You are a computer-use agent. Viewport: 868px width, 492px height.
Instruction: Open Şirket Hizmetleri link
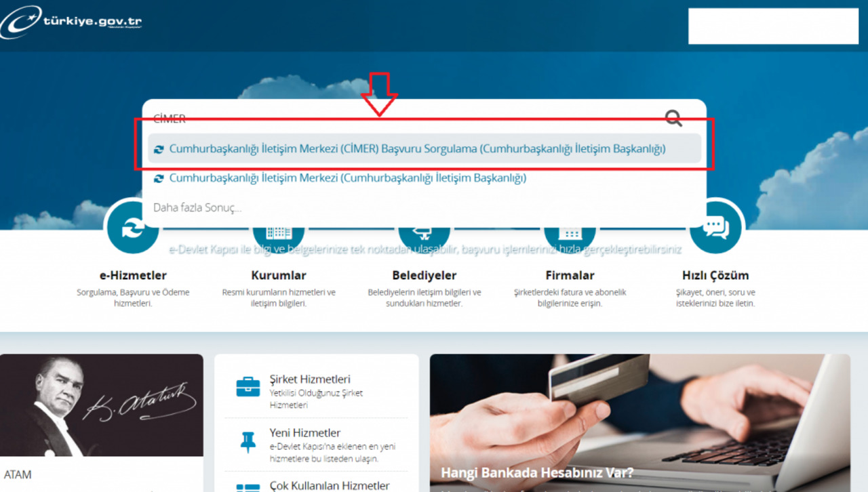(x=310, y=380)
